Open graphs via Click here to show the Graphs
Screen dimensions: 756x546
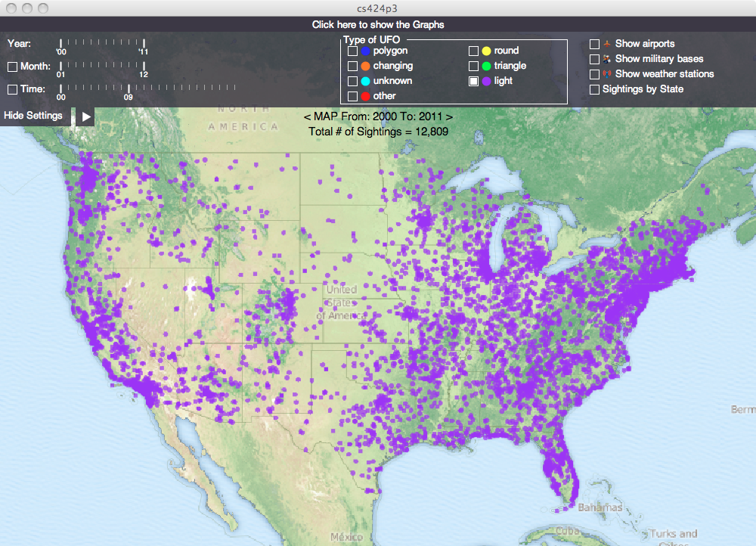[x=377, y=24]
